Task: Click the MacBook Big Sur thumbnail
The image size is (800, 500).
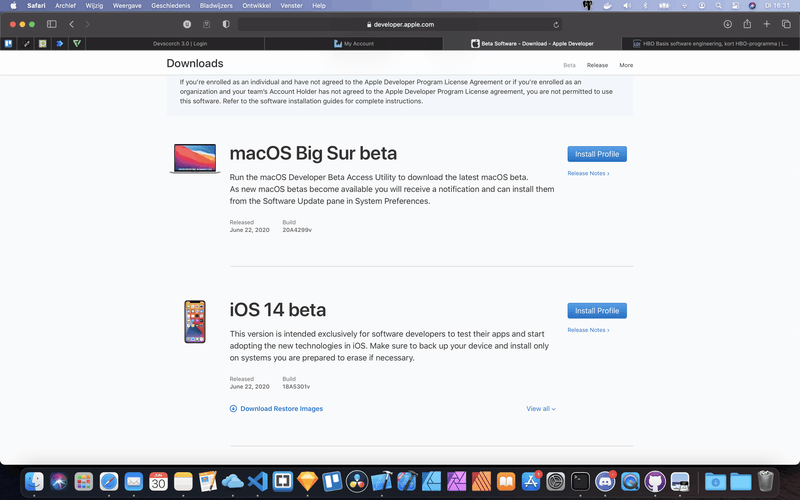Action: (195, 159)
